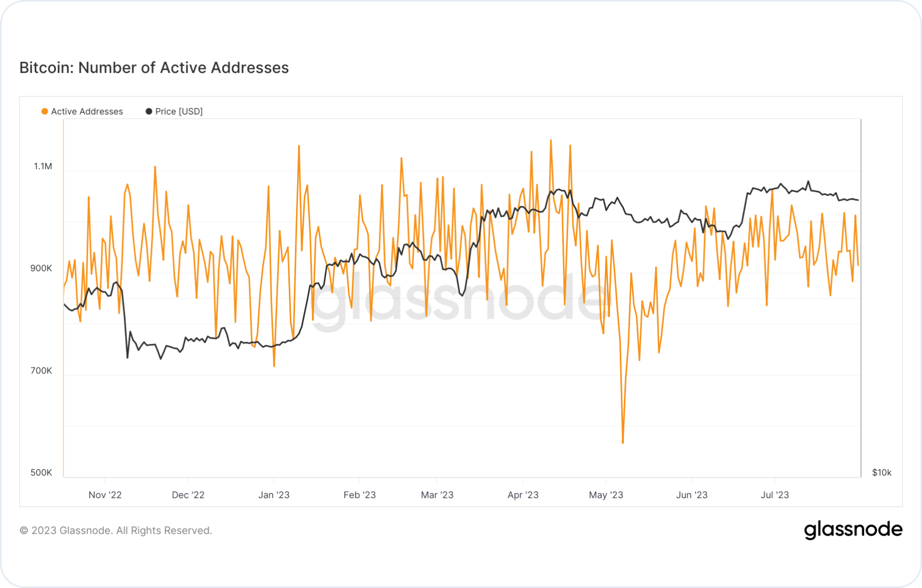
Task: Click the chart title 'Bitcoin: Number of Active Addresses'
Action: (x=154, y=67)
